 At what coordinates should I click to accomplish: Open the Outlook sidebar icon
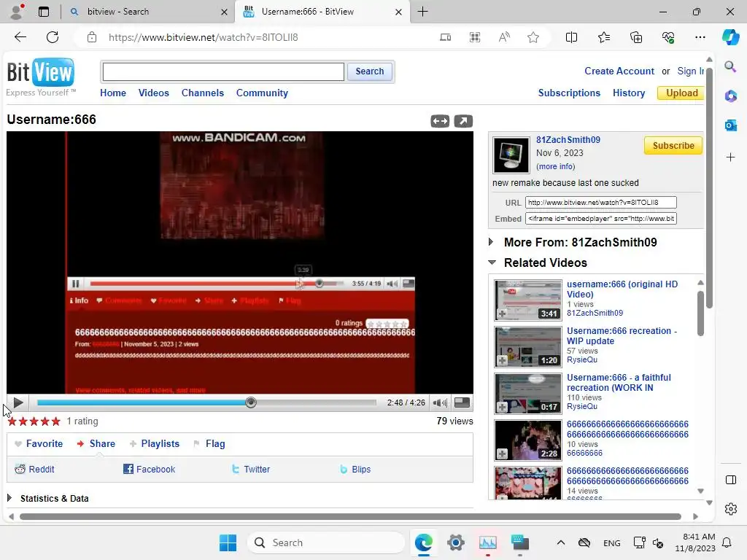[x=730, y=125]
